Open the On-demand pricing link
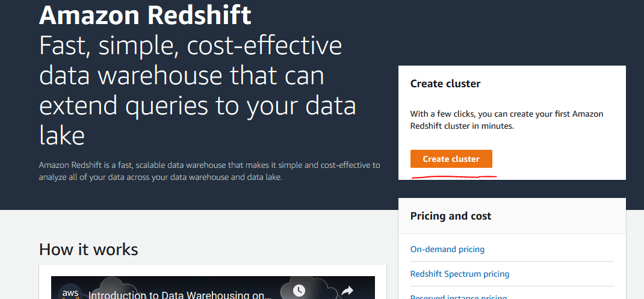 tap(447, 249)
